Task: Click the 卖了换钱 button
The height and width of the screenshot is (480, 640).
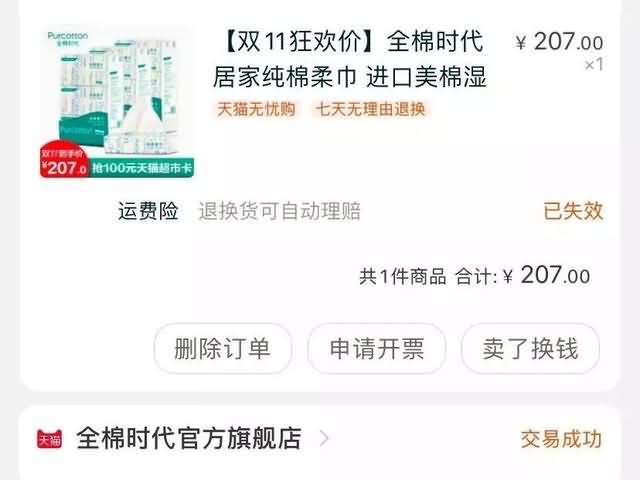Action: click(x=530, y=349)
